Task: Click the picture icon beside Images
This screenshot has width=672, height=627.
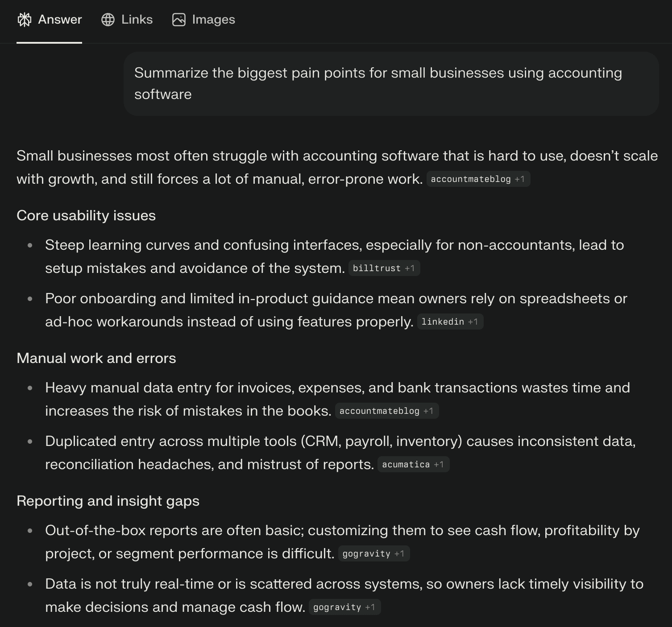Action: tap(179, 20)
